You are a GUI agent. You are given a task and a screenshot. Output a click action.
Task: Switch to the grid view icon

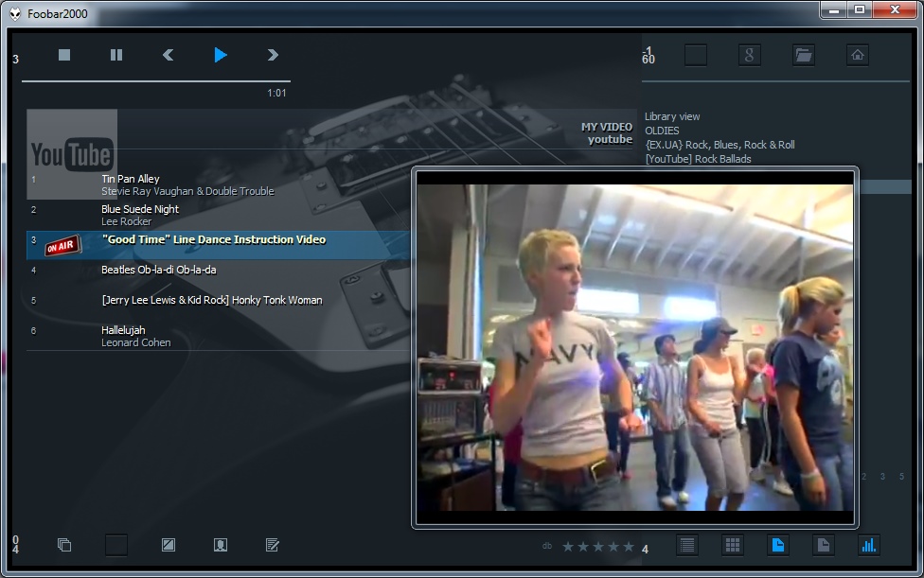click(x=732, y=545)
